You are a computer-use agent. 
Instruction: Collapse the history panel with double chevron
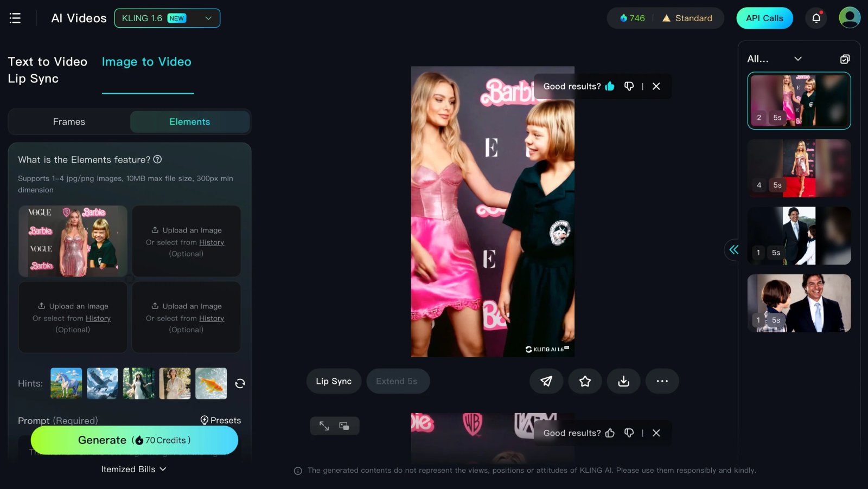point(734,249)
